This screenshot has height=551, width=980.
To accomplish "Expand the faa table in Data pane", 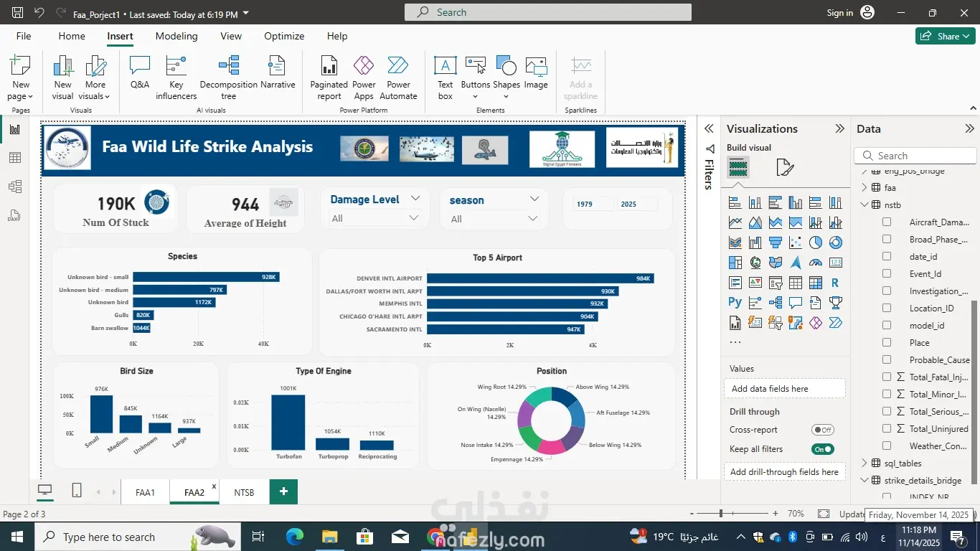I will tap(864, 188).
